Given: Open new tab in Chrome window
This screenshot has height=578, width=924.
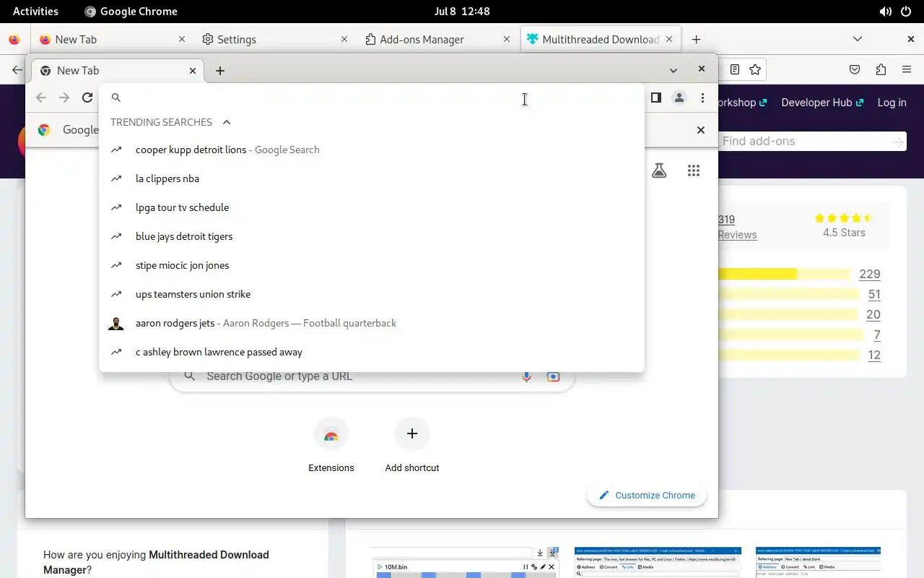Looking at the screenshot, I should (x=220, y=70).
